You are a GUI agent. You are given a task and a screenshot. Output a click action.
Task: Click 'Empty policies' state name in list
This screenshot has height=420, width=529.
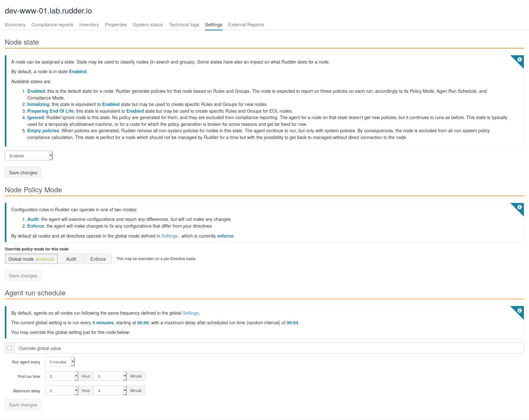43,131
